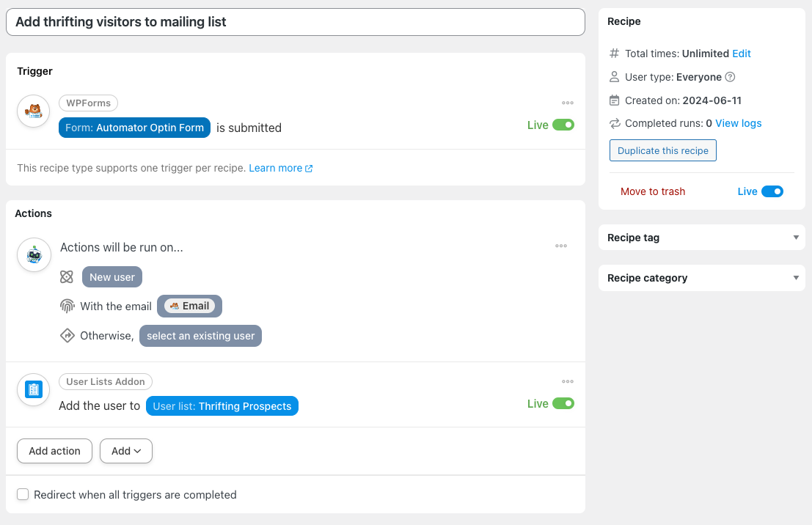Open three-dot menu for user selector
Screen dimensions: 812x525
coord(561,246)
